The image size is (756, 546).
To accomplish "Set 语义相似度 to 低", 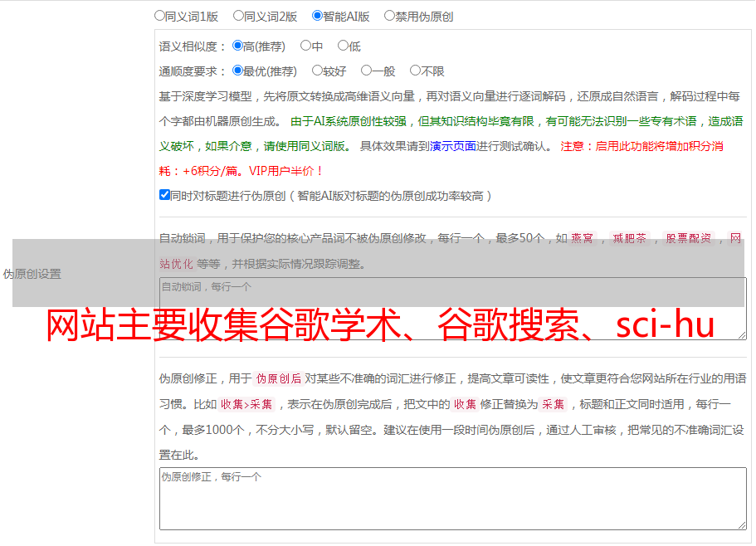I will click(343, 46).
